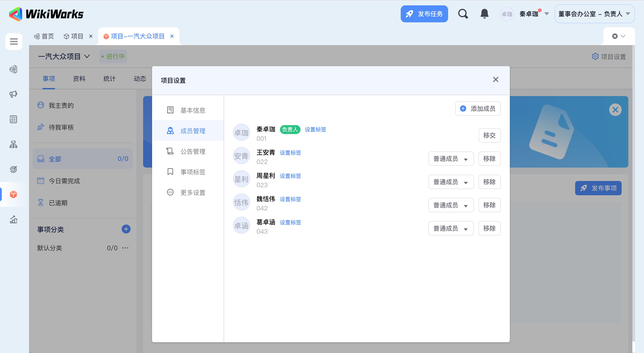Click the target goals sidebar icon
This screenshot has height=353, width=644.
(13, 169)
